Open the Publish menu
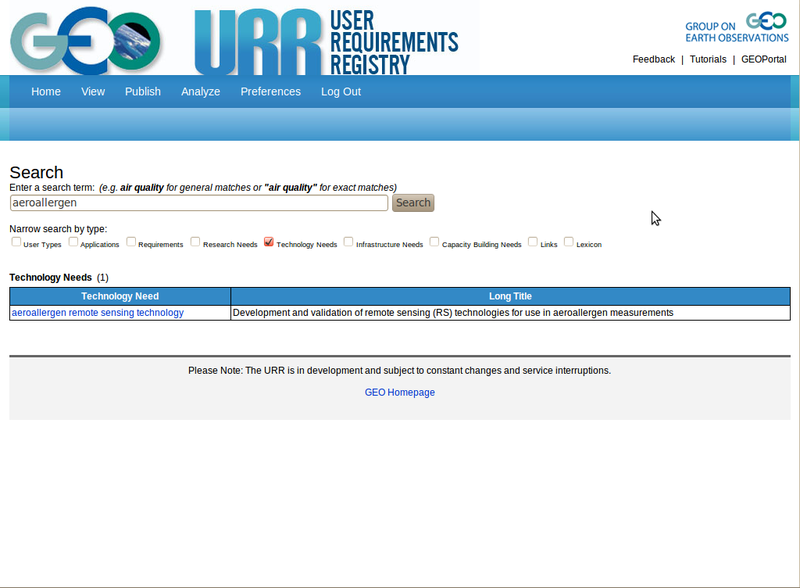Viewport: 800px width, 588px height. [x=143, y=91]
